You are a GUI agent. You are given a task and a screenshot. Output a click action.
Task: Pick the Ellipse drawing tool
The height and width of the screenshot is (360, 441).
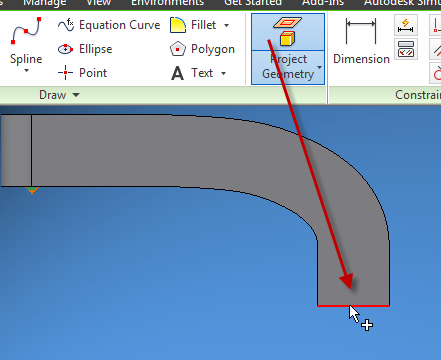click(x=85, y=49)
